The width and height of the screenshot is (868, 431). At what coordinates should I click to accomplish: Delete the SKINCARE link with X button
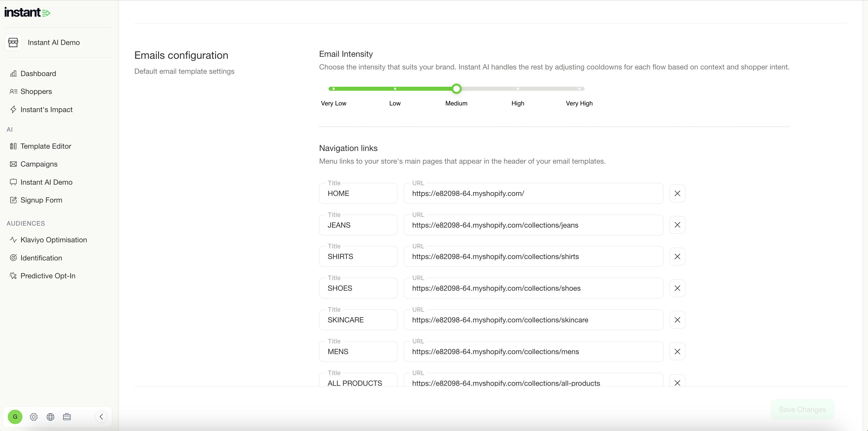click(x=677, y=320)
